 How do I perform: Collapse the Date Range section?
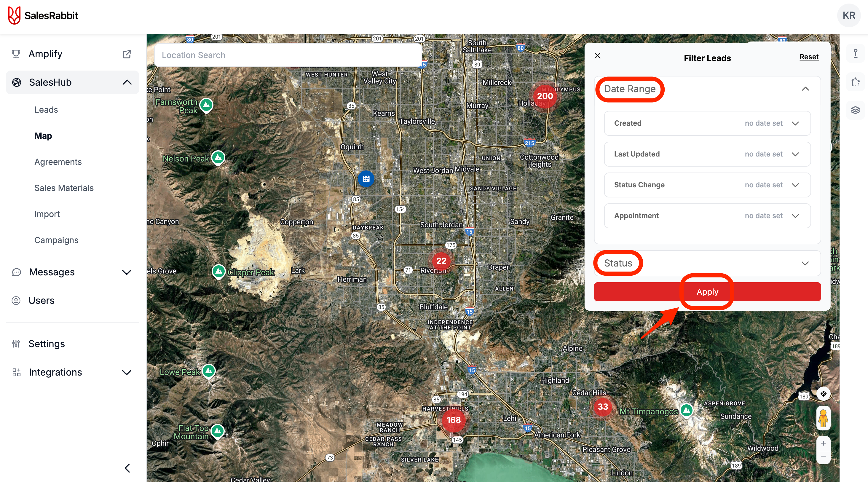point(805,89)
